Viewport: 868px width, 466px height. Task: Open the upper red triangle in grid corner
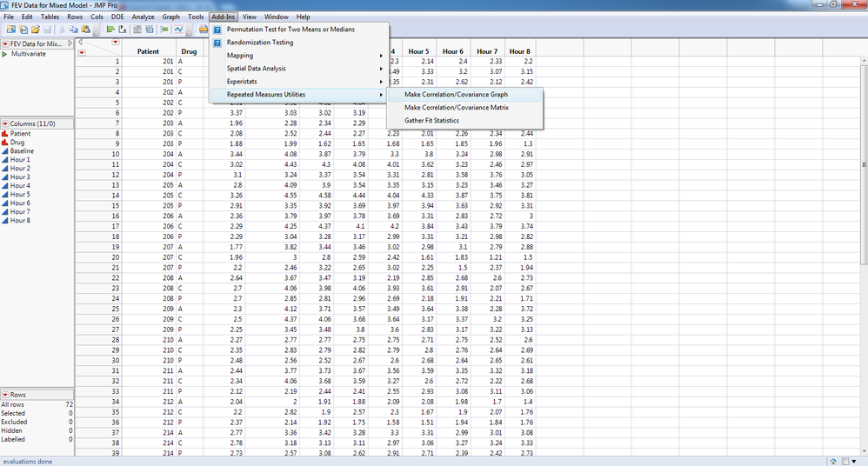click(115, 42)
